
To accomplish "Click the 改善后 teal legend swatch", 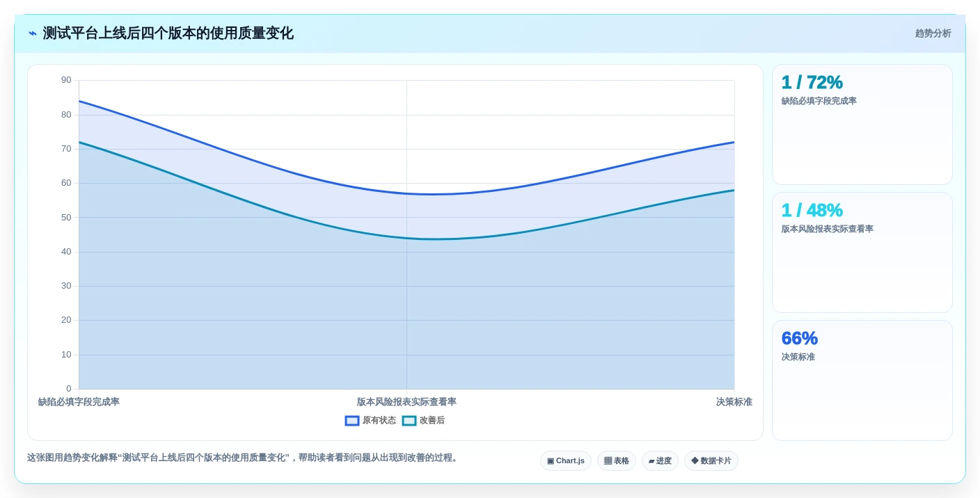I will (409, 421).
